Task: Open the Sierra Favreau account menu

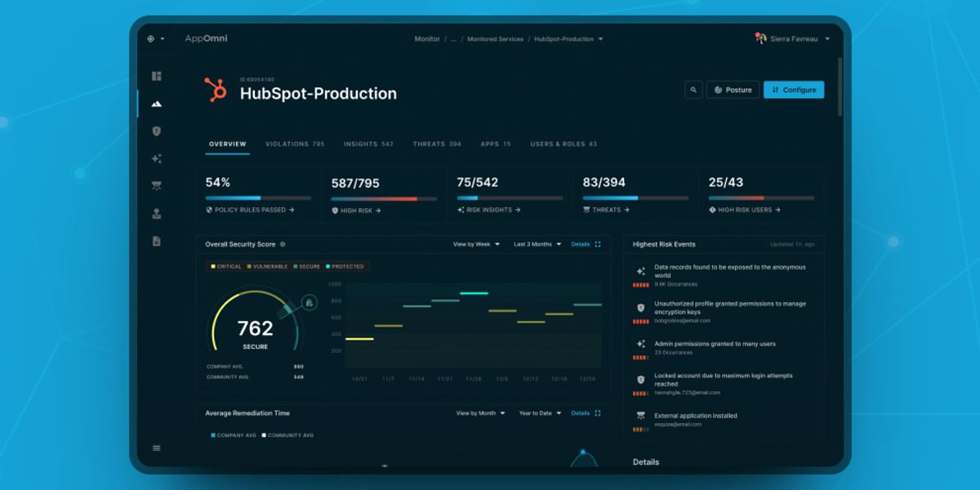Action: [791, 38]
